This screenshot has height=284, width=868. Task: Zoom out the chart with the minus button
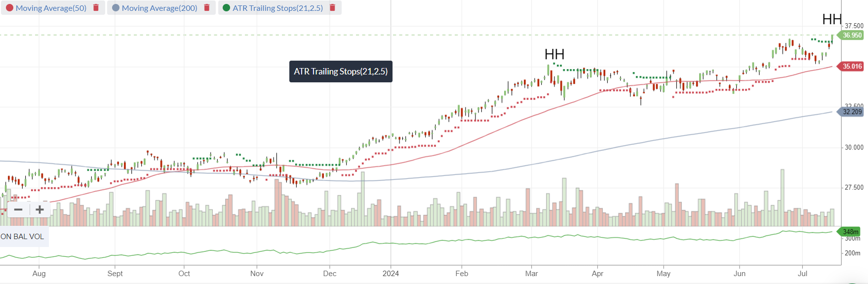pyautogui.click(x=18, y=210)
